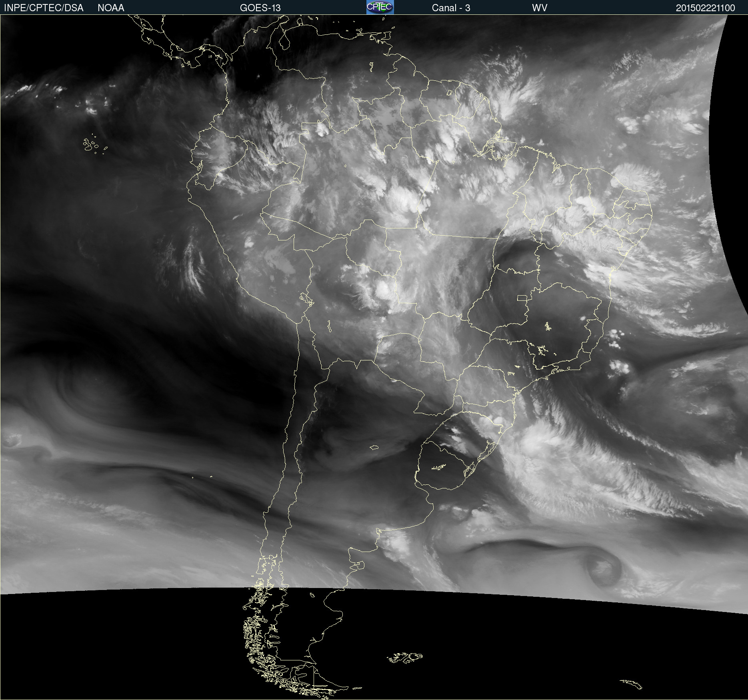Click the South Georgia island outline
Viewport: 748px width, 700px height.
(632, 684)
